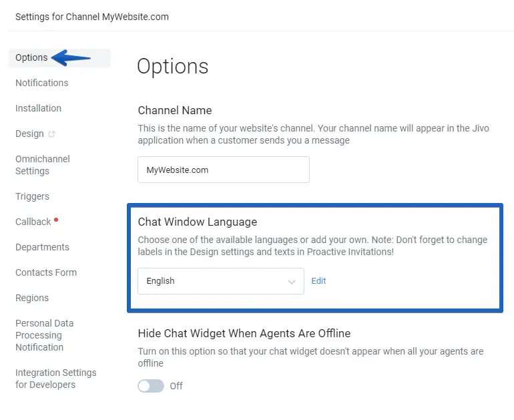This screenshot has width=514, height=420.
Task: Toggle Hide Chat Widget When Agents Are Offline
Action: [x=151, y=385]
